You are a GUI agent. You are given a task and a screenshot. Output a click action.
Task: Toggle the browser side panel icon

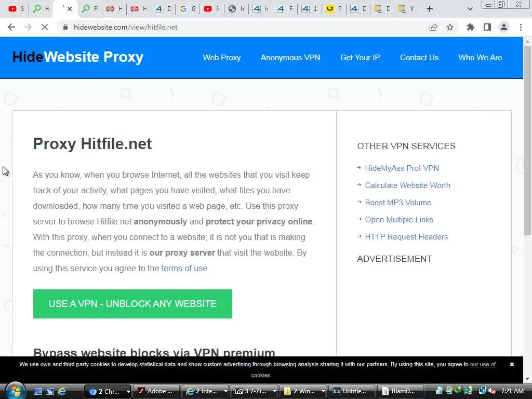(x=487, y=27)
